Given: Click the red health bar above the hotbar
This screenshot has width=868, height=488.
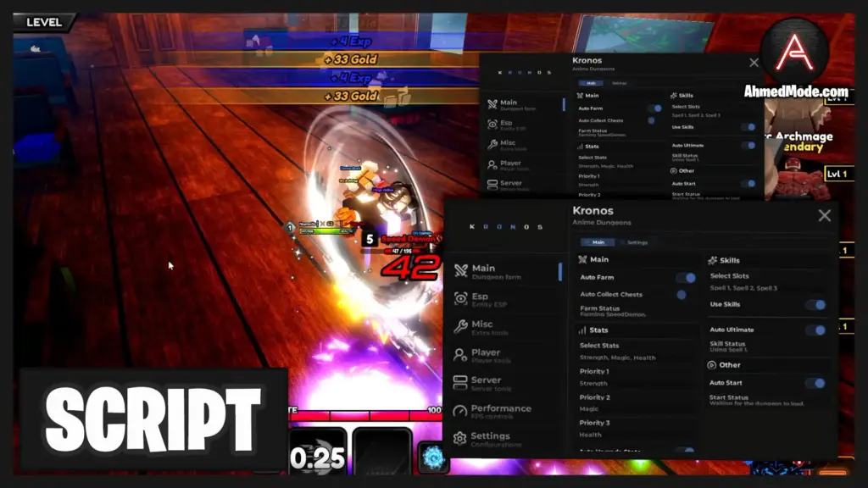Looking at the screenshot, I should click(x=364, y=415).
